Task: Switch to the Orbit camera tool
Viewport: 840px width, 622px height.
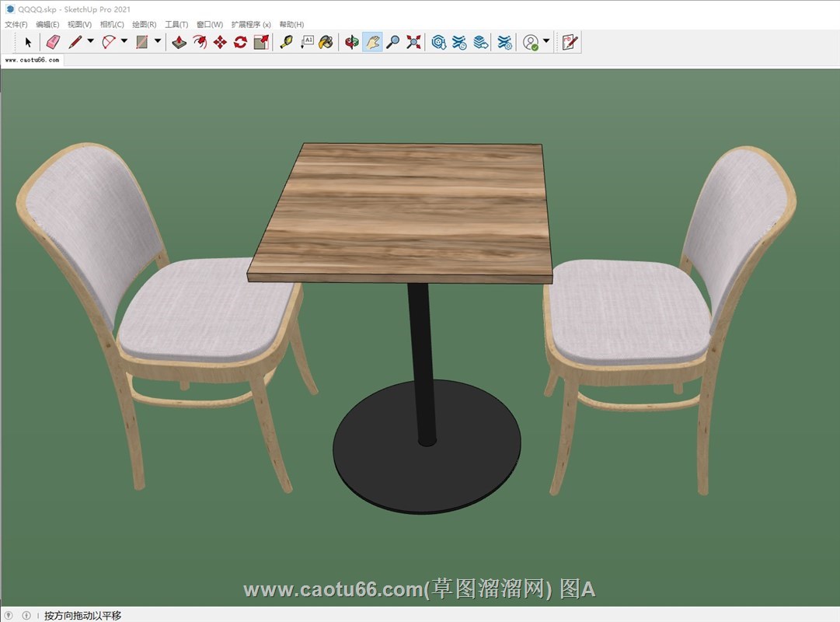Action: click(x=352, y=42)
